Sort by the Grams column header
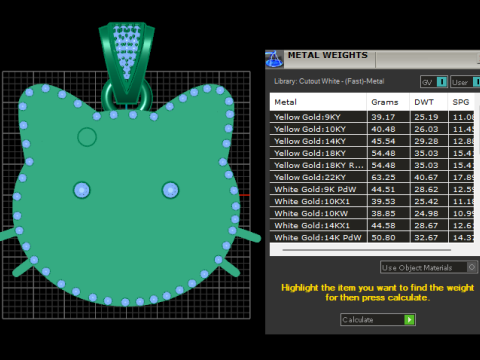 pyautogui.click(x=388, y=102)
